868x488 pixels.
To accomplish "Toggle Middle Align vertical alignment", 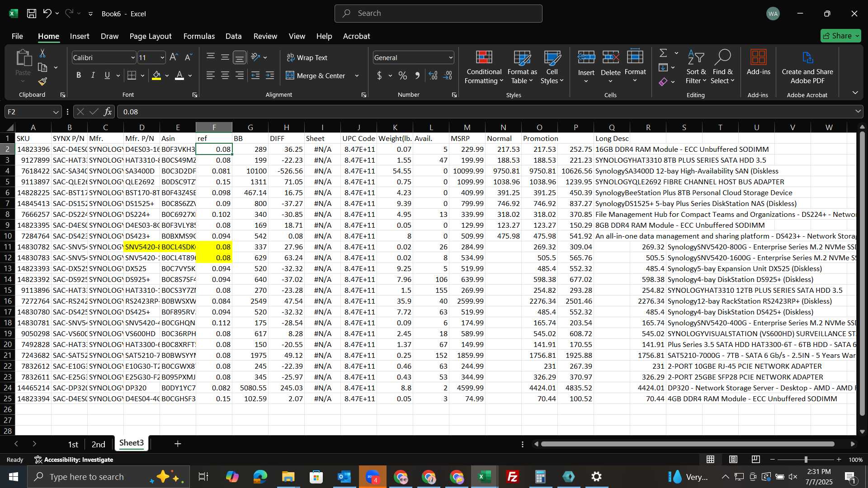I will (225, 57).
